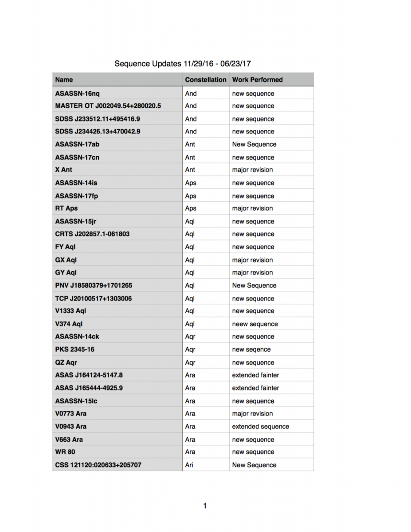Image resolution: width=411 pixels, height=532 pixels.
Task: Click the Name column header
Action: point(64,80)
